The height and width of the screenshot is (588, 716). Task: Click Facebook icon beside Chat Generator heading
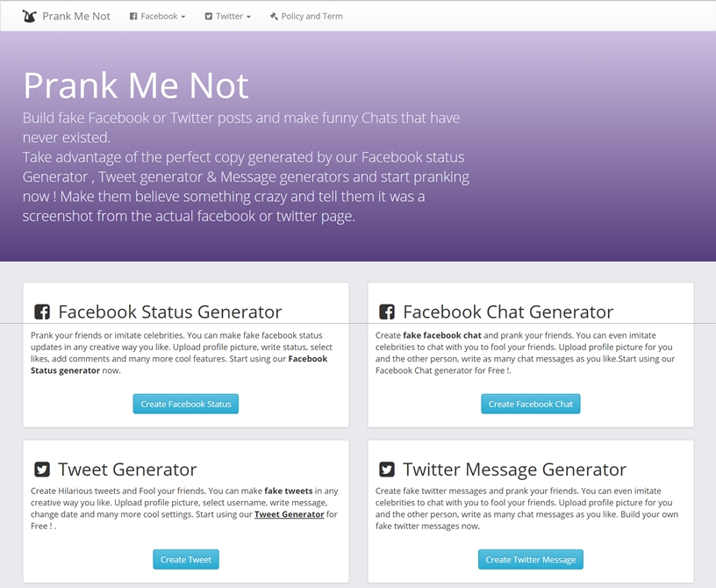(x=386, y=312)
